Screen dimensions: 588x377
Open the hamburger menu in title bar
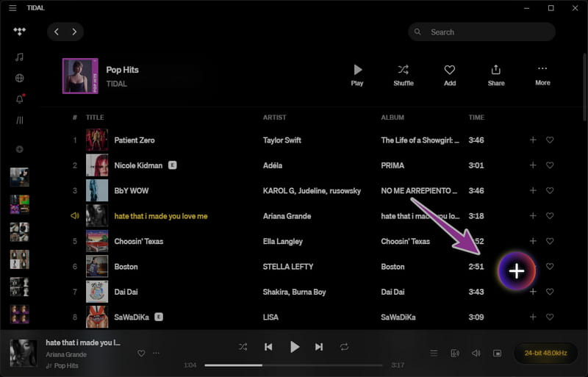click(12, 8)
